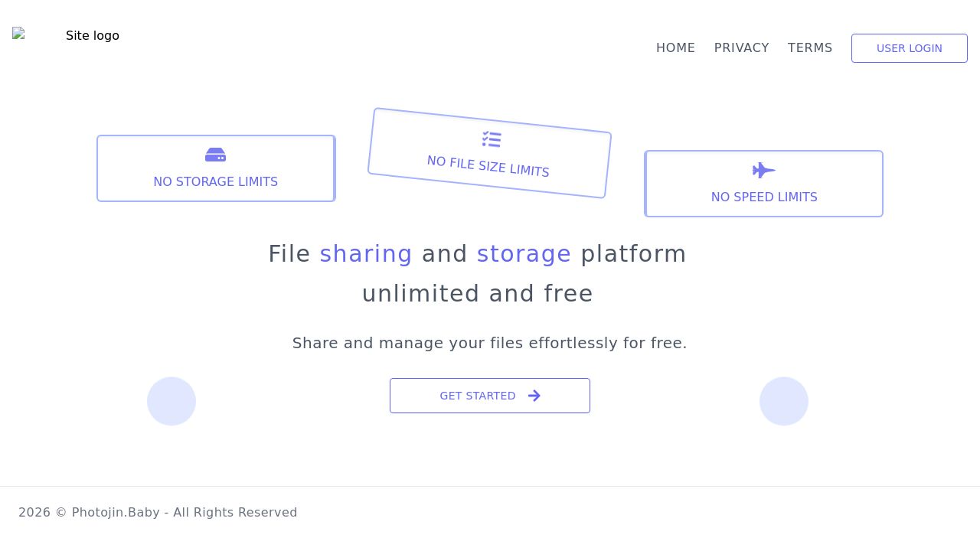The image size is (980, 551).
Task: Click the GET STARTED button
Action: pyautogui.click(x=490, y=396)
